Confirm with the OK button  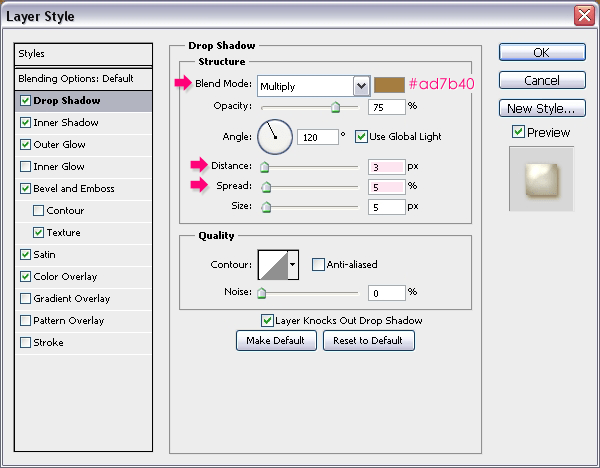click(542, 52)
